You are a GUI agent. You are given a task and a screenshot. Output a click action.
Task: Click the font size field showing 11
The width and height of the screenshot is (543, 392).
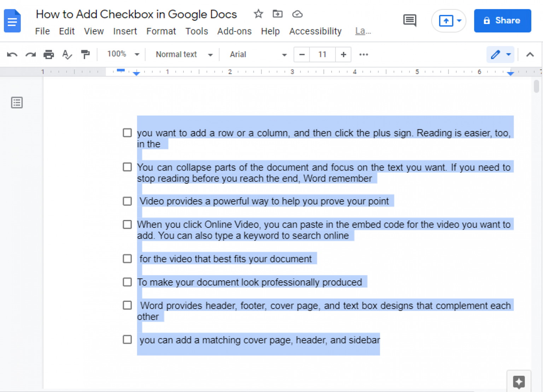point(322,54)
